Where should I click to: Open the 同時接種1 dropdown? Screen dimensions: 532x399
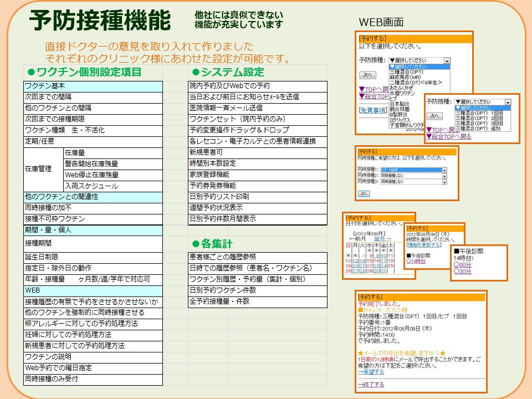pyautogui.click(x=444, y=170)
